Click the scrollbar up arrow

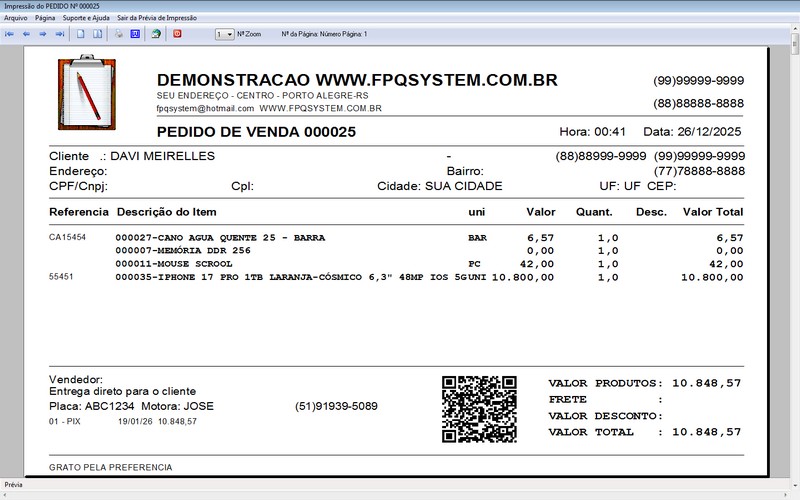(x=794, y=29)
